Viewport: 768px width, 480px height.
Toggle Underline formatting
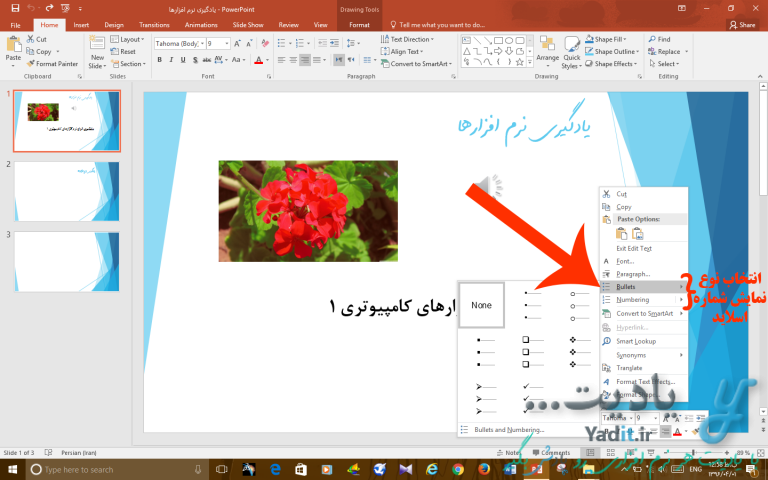183,60
